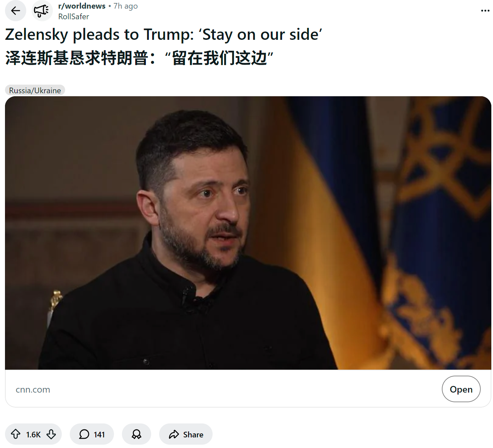Upvote the Zelensky post
The height and width of the screenshot is (448, 493).
point(16,434)
